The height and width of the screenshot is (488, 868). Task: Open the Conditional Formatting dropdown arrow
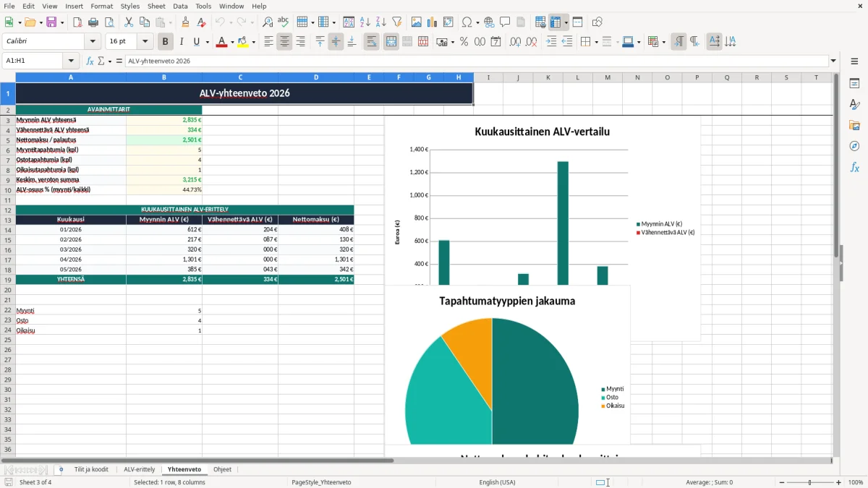tap(663, 42)
